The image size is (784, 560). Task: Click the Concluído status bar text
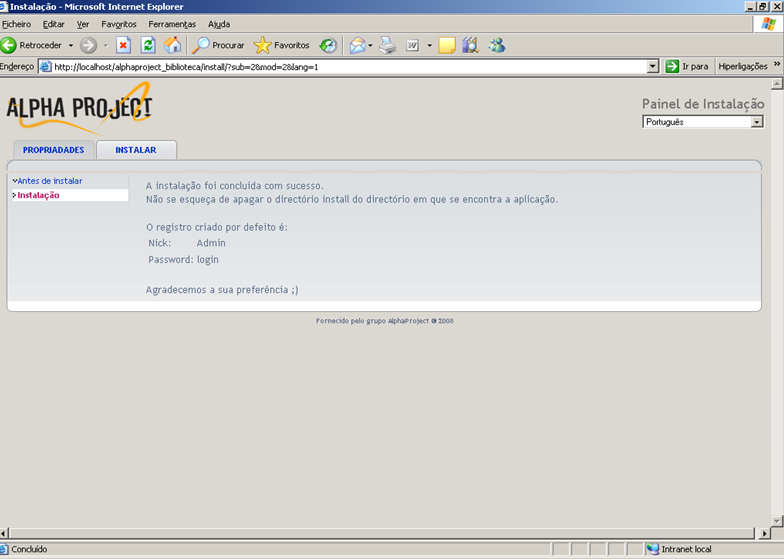[x=29, y=549]
